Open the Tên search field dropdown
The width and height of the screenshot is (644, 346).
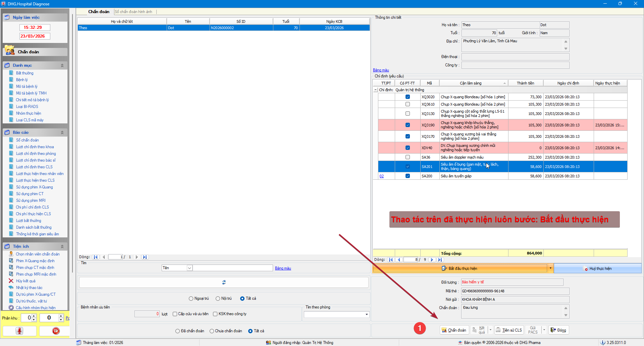[190, 268]
